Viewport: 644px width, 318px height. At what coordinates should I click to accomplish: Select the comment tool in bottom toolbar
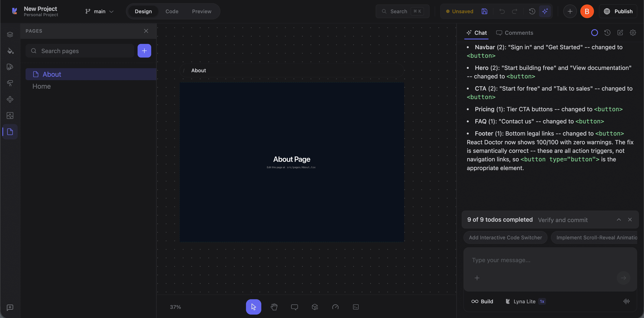tap(294, 307)
